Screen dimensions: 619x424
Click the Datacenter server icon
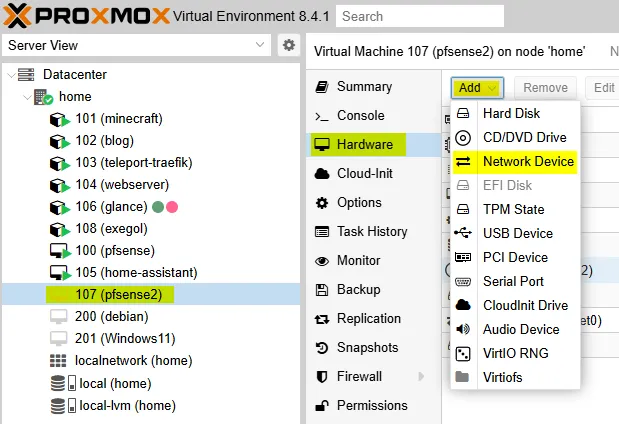coord(26,74)
